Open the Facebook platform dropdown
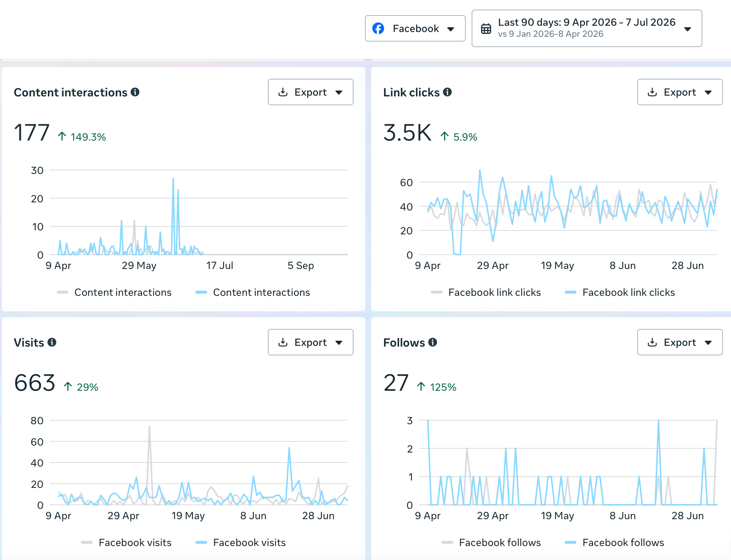This screenshot has width=731, height=560. point(415,28)
